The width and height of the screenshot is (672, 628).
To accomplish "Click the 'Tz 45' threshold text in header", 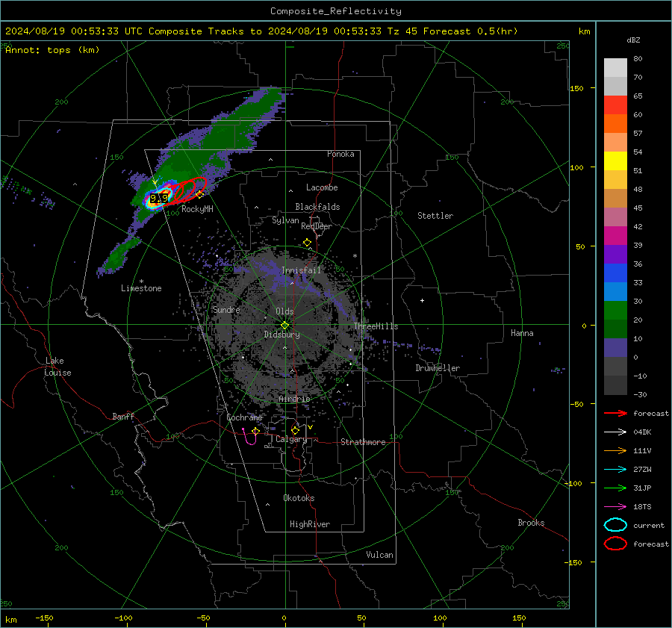I will tap(402, 31).
